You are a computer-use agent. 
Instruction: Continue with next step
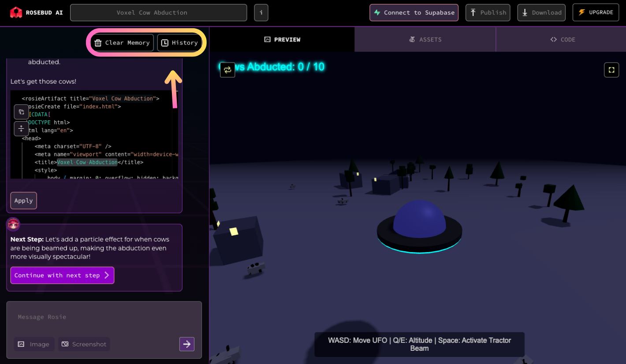point(62,275)
